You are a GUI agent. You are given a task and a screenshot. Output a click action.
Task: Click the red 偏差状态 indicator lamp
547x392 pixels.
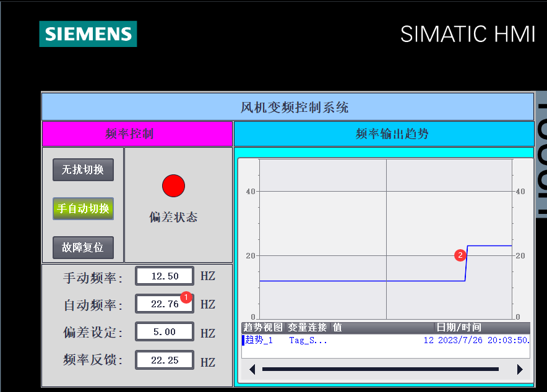click(x=173, y=185)
